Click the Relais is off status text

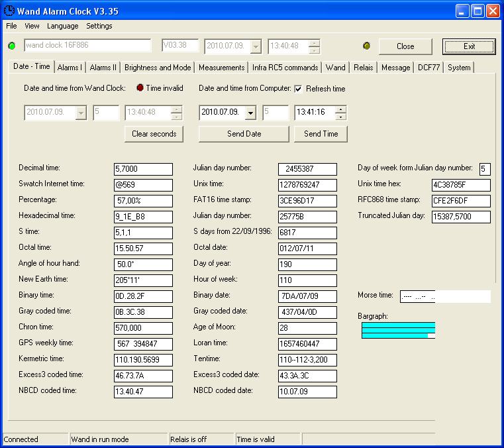point(188,439)
